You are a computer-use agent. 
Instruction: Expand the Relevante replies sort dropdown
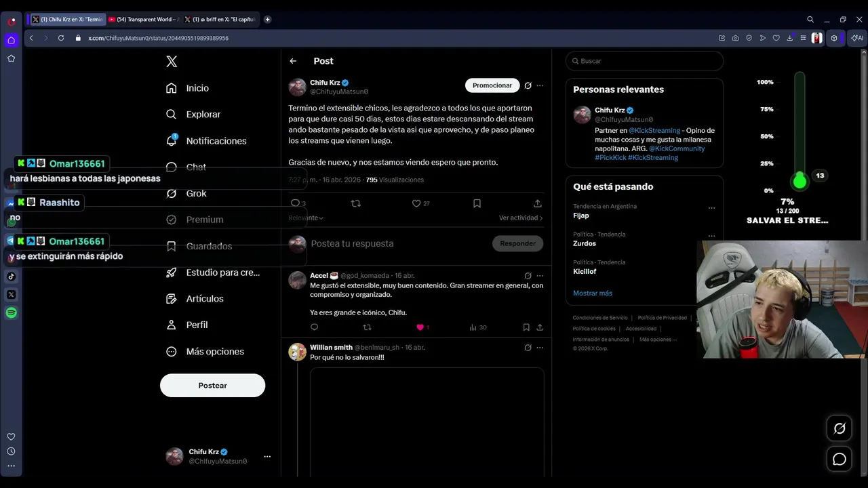(306, 218)
